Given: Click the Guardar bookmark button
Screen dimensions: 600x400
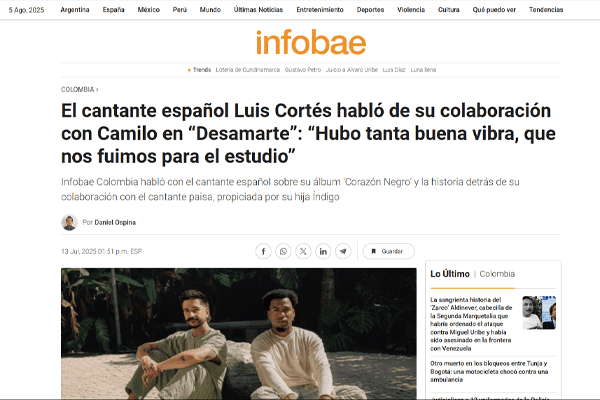Looking at the screenshot, I should click(388, 251).
